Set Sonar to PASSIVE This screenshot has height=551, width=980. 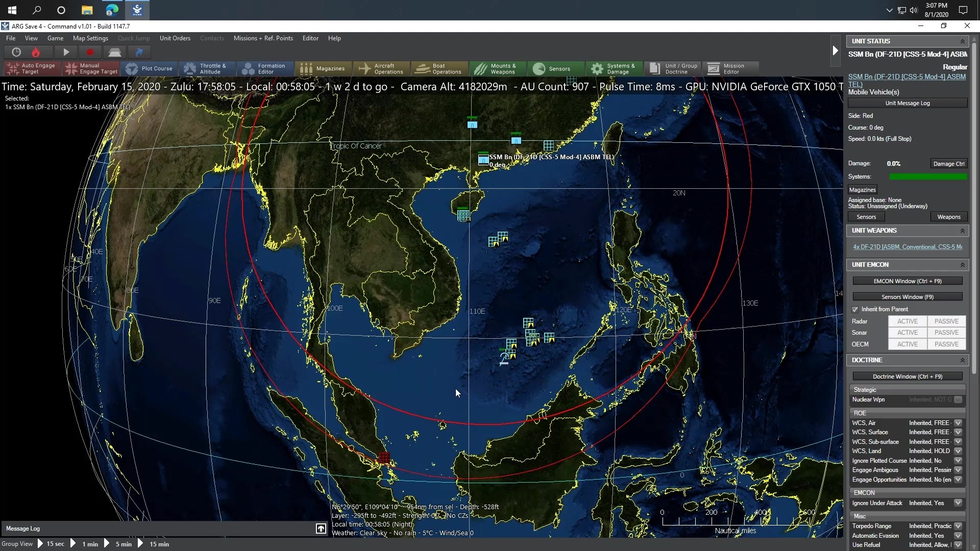tap(946, 333)
